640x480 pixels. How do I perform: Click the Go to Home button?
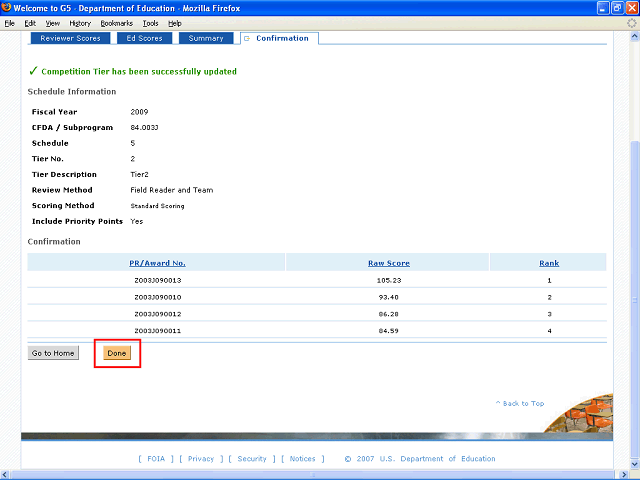[53, 353]
